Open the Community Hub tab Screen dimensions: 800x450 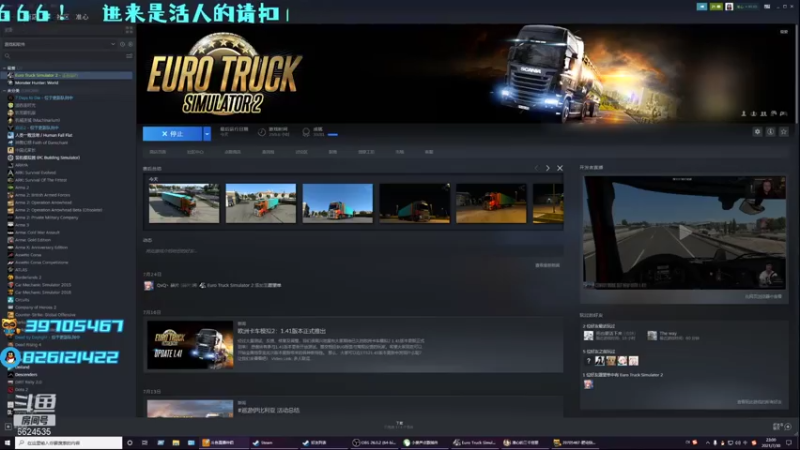[195, 152]
